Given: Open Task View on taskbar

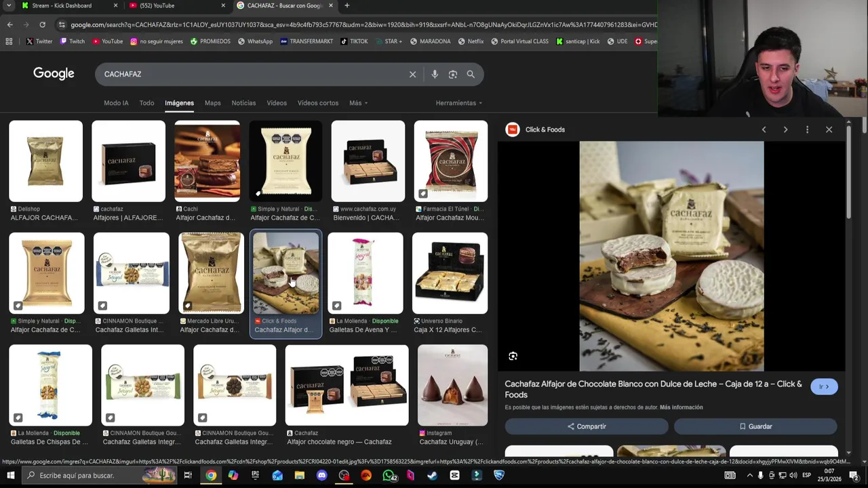Looking at the screenshot, I should coord(188,475).
